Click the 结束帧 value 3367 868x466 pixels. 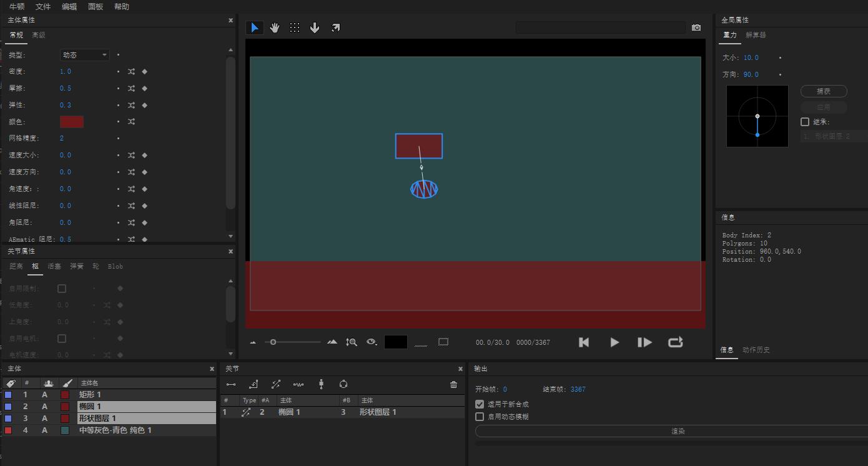click(x=578, y=389)
